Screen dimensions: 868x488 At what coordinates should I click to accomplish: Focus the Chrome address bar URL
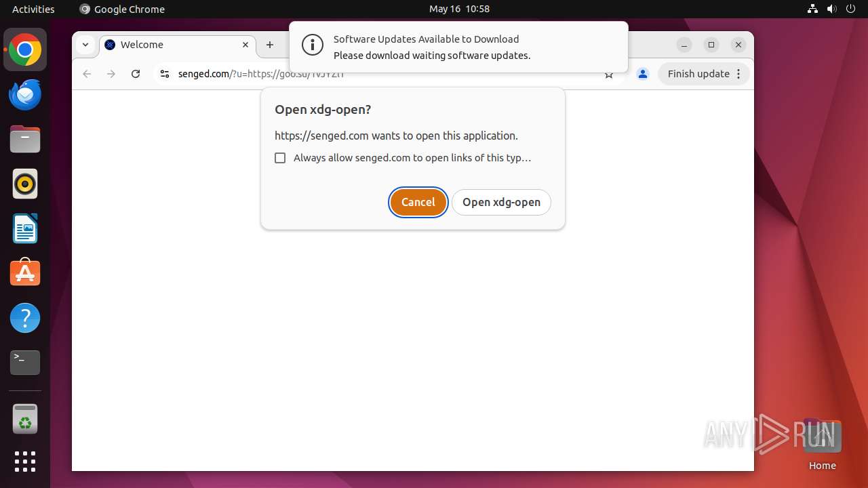261,75
